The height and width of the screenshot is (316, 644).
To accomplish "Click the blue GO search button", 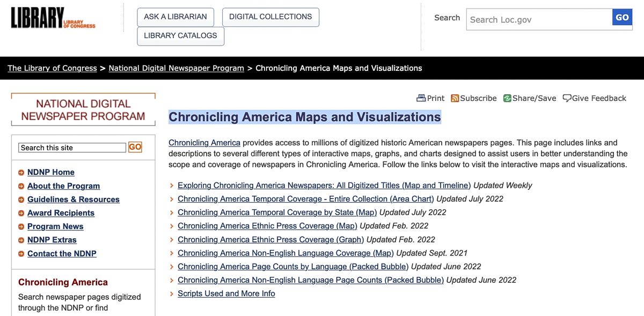I will 622,17.
